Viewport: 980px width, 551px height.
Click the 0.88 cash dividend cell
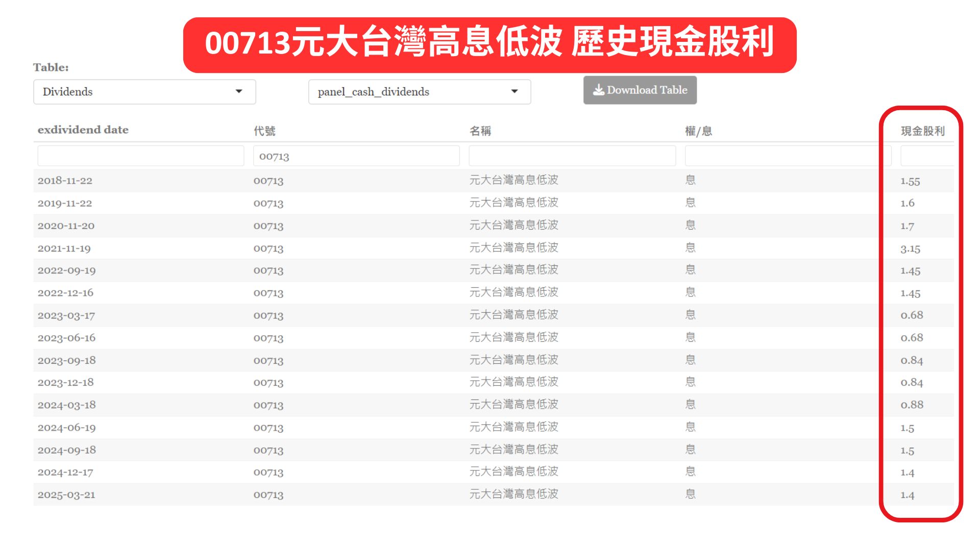[912, 405]
